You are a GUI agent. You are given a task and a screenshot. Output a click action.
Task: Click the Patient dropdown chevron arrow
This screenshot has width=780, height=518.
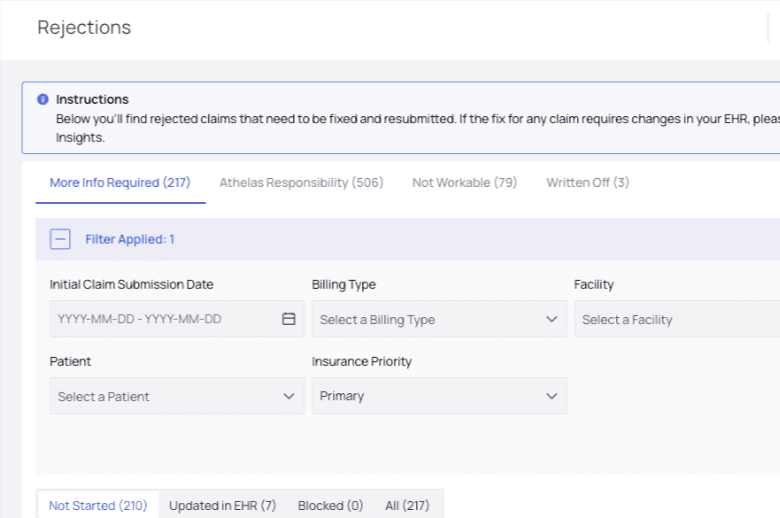click(x=289, y=397)
